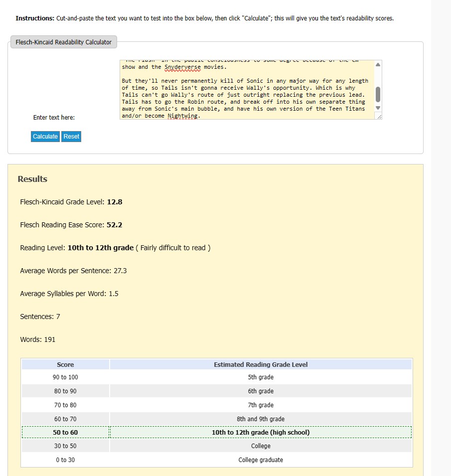This screenshot has width=451, height=476.
Task: Click the 'College graduate' cell
Action: click(x=261, y=460)
